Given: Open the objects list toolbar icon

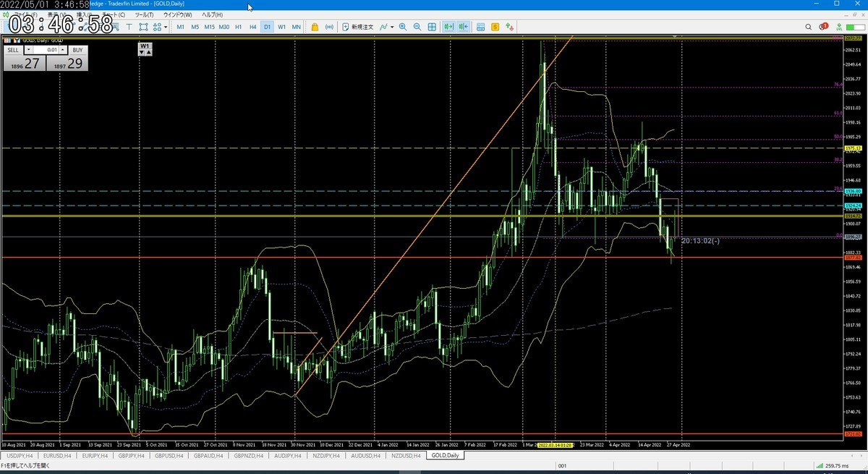Looking at the screenshot, I should 156,27.
